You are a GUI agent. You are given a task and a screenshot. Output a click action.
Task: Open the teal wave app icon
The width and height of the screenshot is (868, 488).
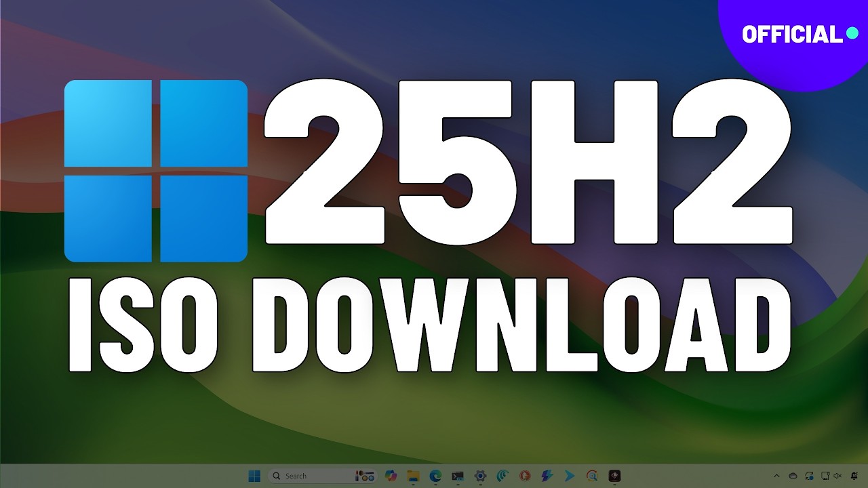pos(502,476)
